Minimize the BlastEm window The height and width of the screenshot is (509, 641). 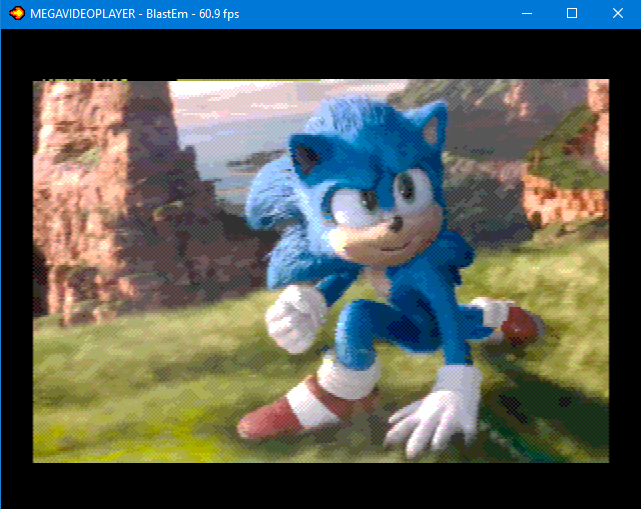(x=527, y=13)
